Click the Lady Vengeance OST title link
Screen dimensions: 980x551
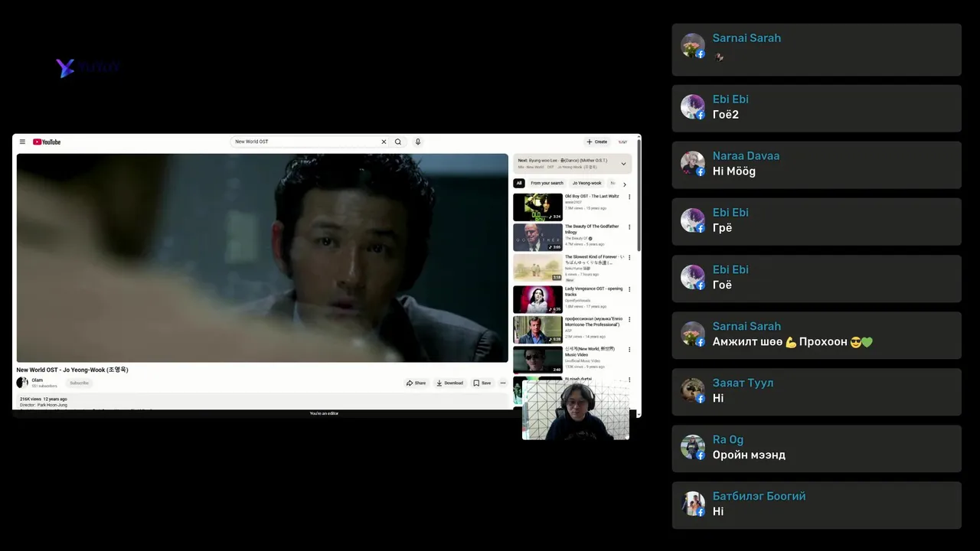click(x=594, y=292)
